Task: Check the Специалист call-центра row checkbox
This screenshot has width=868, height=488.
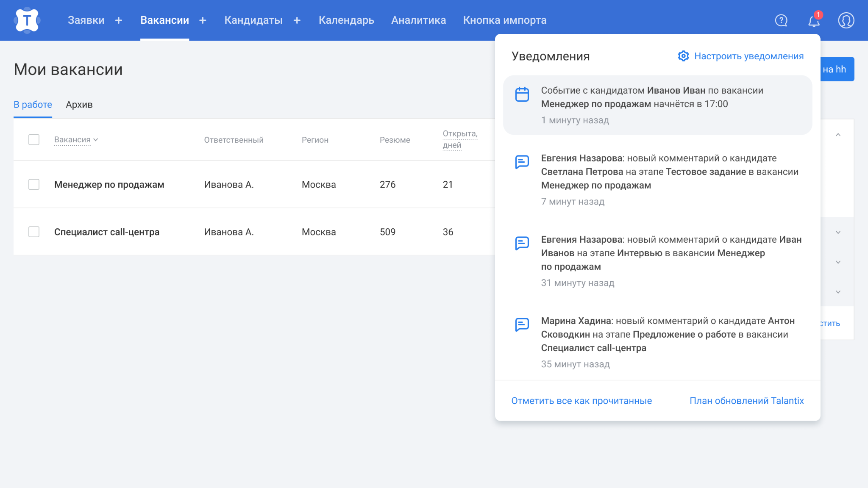Action: coord(34,232)
